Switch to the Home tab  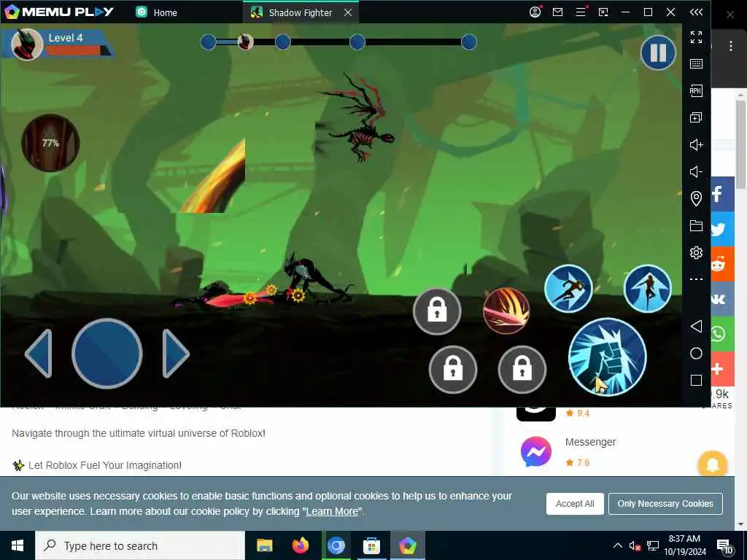[x=156, y=12]
